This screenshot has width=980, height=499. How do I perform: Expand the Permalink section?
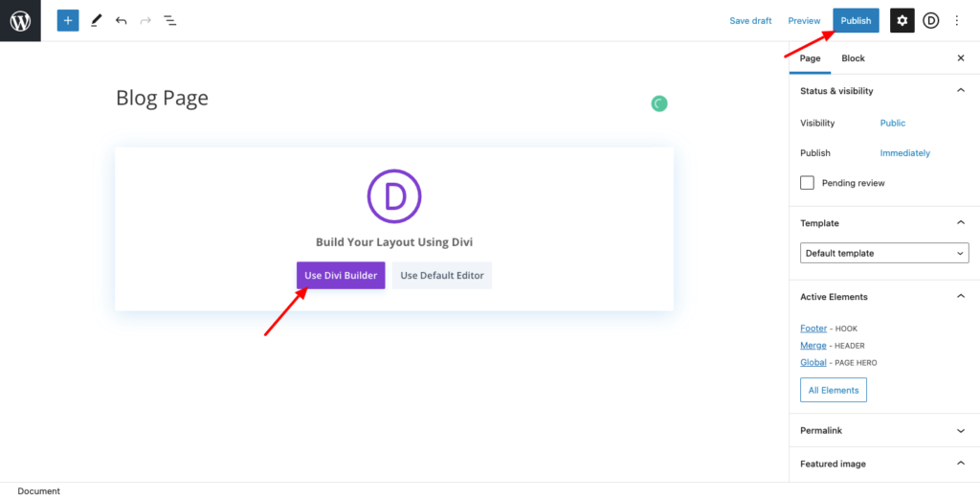coord(961,430)
